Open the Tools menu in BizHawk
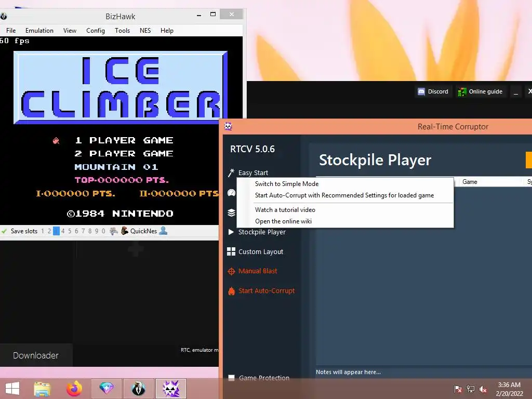The image size is (532, 399). click(122, 31)
